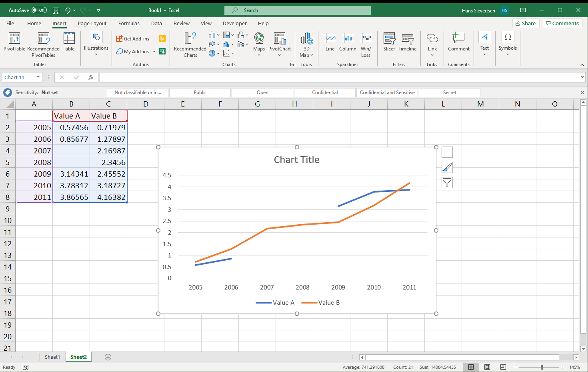Switch to the Page Layout tab

(x=92, y=24)
